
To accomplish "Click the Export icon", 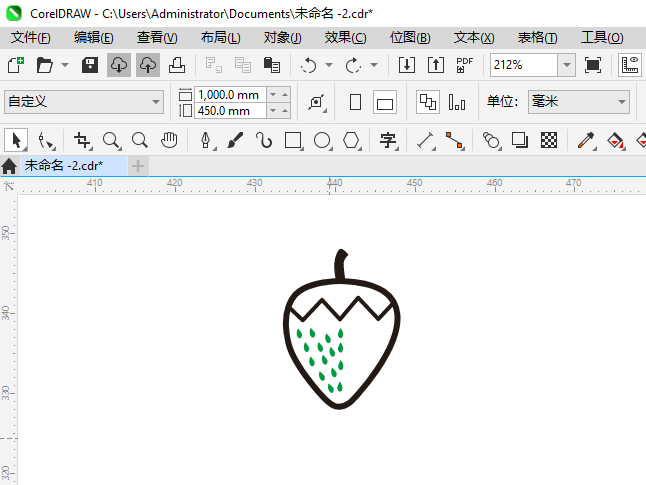I will tap(436, 65).
